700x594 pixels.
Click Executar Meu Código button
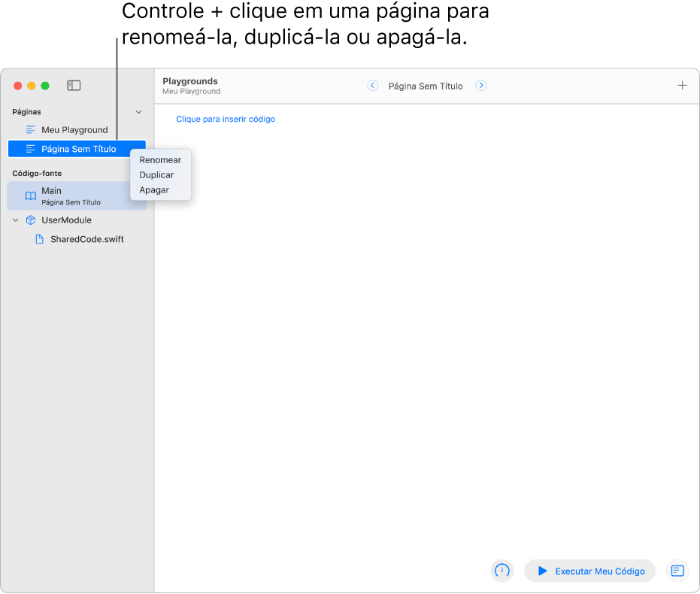coord(589,571)
